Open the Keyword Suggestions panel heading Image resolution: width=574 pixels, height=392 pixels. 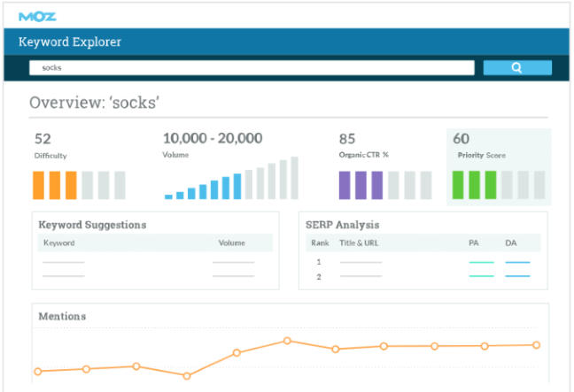click(x=93, y=225)
